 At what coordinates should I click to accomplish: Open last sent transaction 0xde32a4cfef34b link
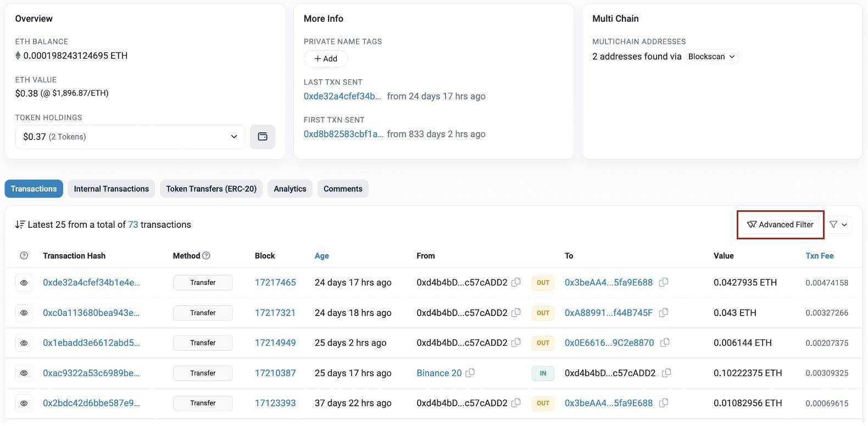pos(342,96)
